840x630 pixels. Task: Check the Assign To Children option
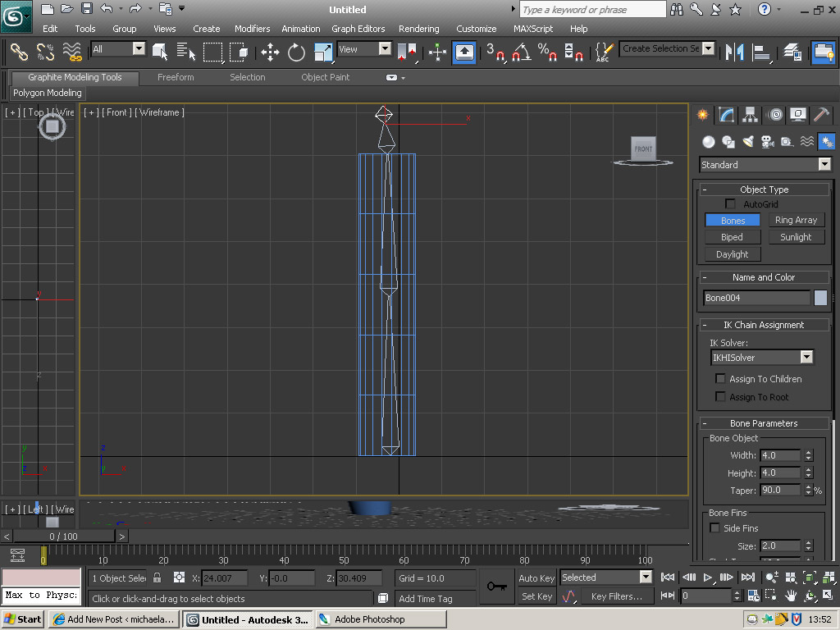click(721, 379)
